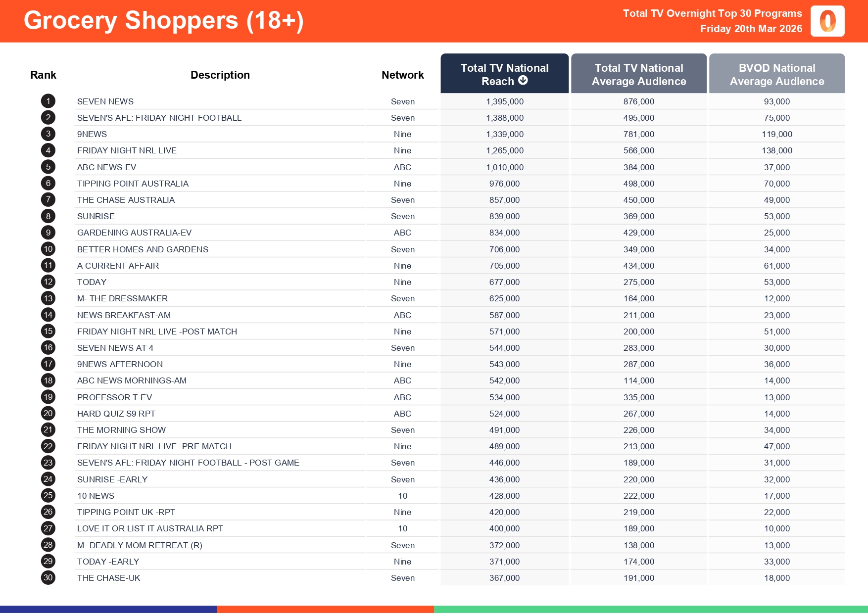Click the green footer colour bar

click(x=651, y=610)
